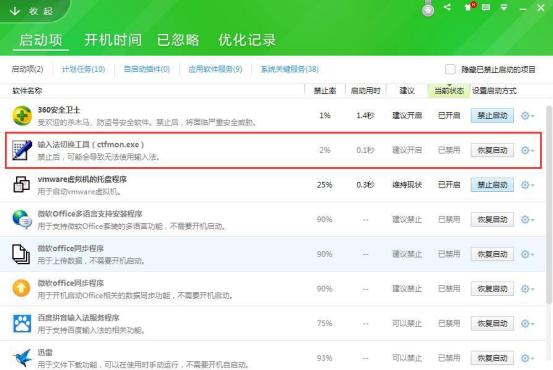Screen dimensions: 553x370
Task: Click the 百度拼音 paw icon
Action: pyautogui.click(x=22, y=323)
